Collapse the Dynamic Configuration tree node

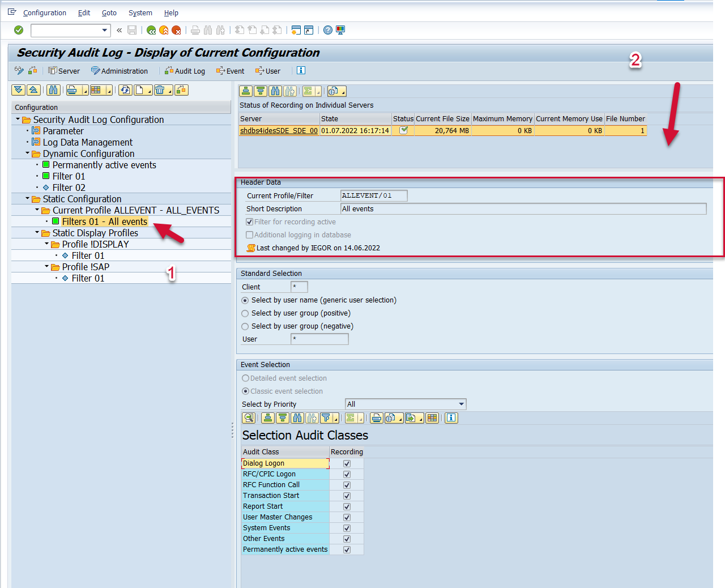[27, 154]
